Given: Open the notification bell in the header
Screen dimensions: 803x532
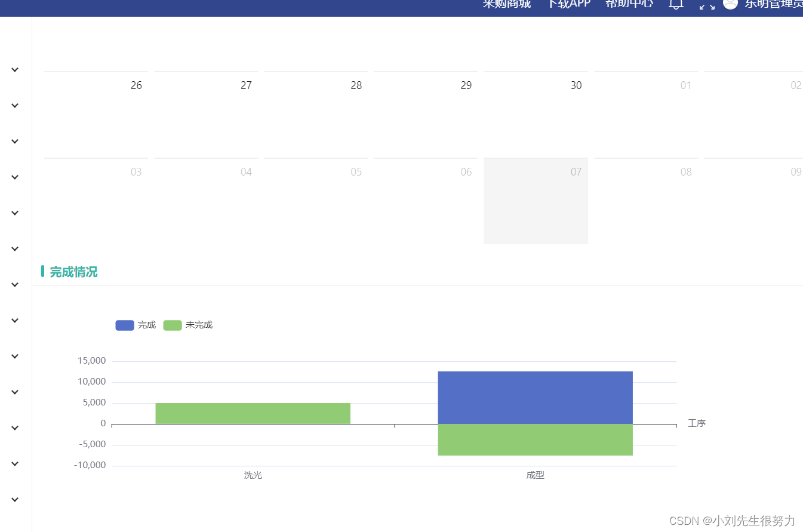Looking at the screenshot, I should (x=676, y=4).
